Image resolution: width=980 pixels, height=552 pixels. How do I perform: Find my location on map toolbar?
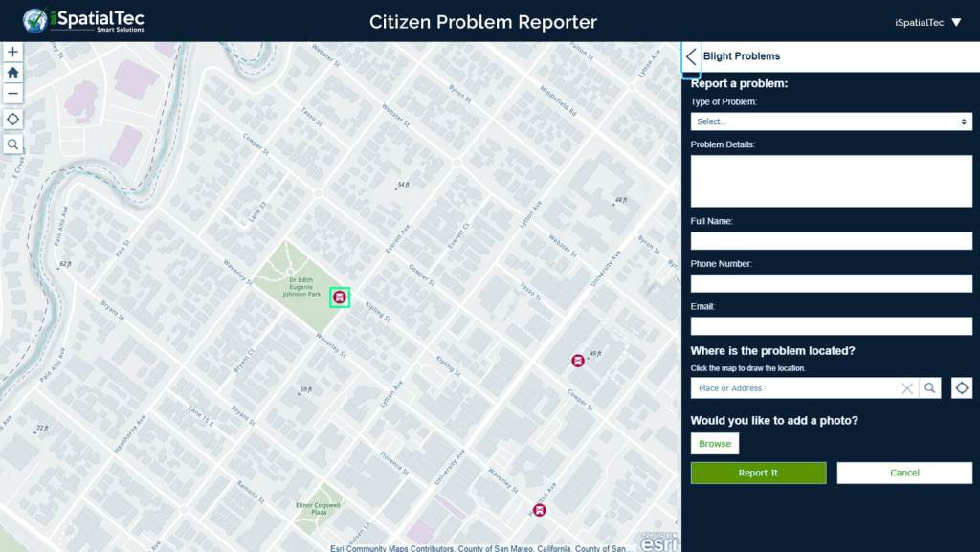tap(12, 120)
